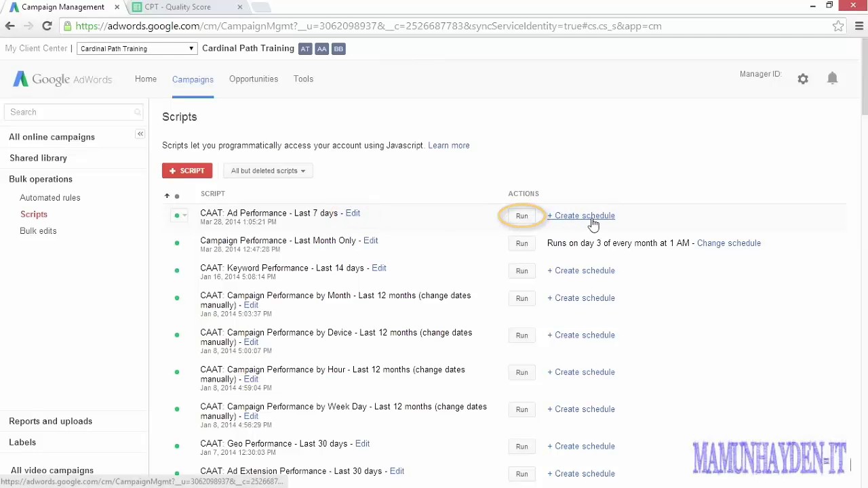This screenshot has width=868, height=488.
Task: Open Reports and uploads in sidebar
Action: point(50,421)
